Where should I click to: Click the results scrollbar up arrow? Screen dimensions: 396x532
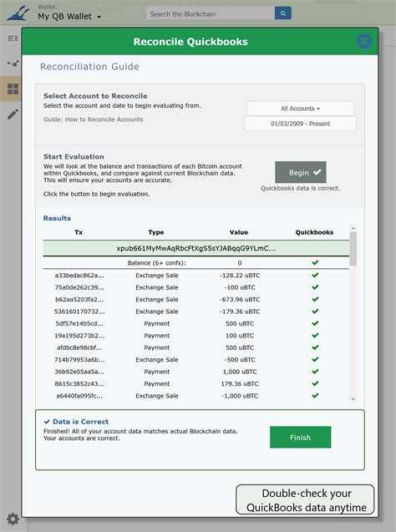coord(353,228)
